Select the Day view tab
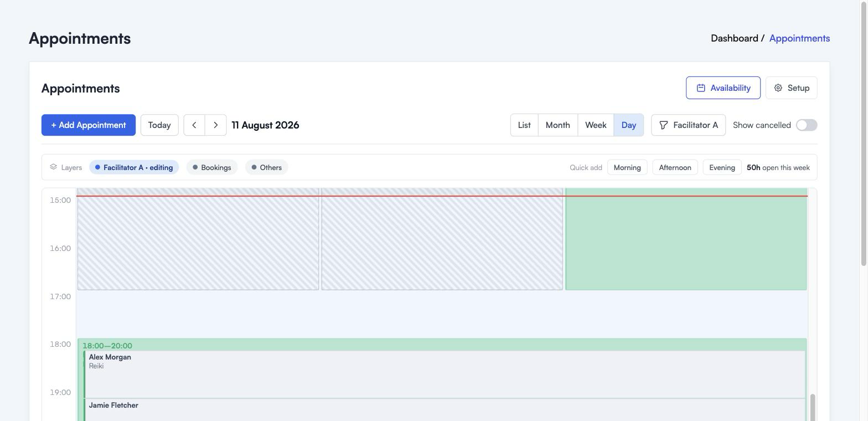 [x=629, y=125]
